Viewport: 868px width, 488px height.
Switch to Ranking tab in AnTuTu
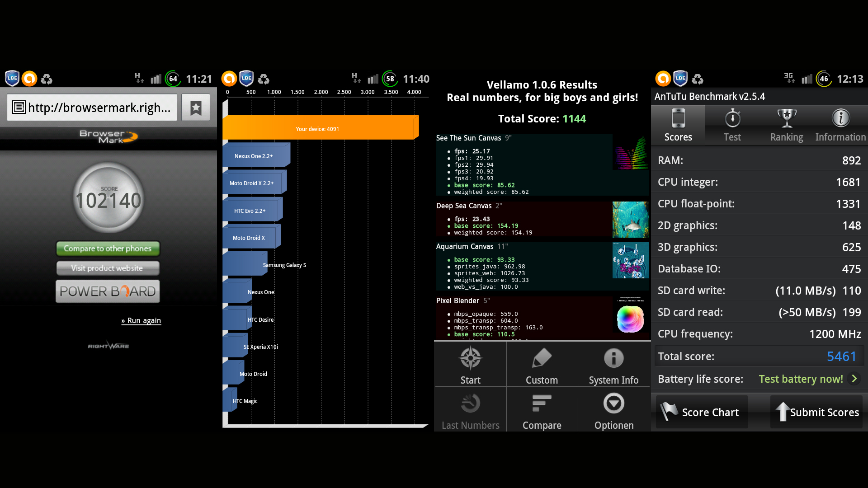point(787,125)
